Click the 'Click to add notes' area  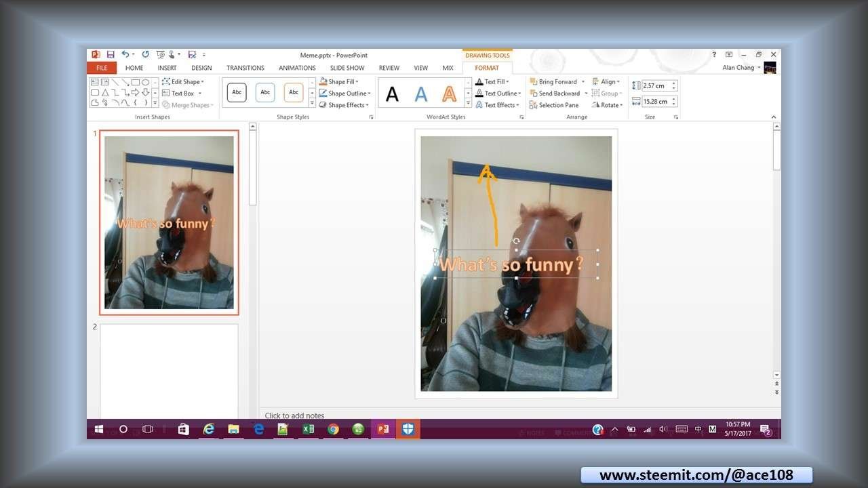click(x=294, y=415)
